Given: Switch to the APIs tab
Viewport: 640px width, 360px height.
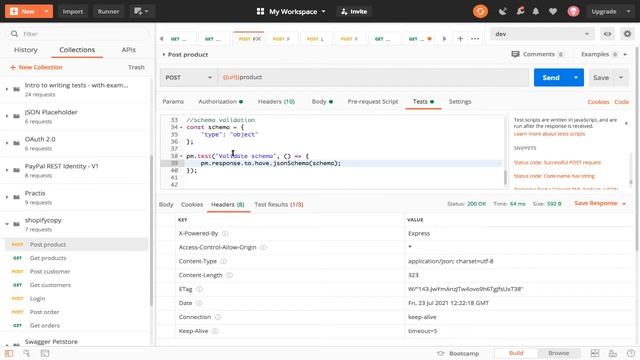Looking at the screenshot, I should (x=129, y=50).
